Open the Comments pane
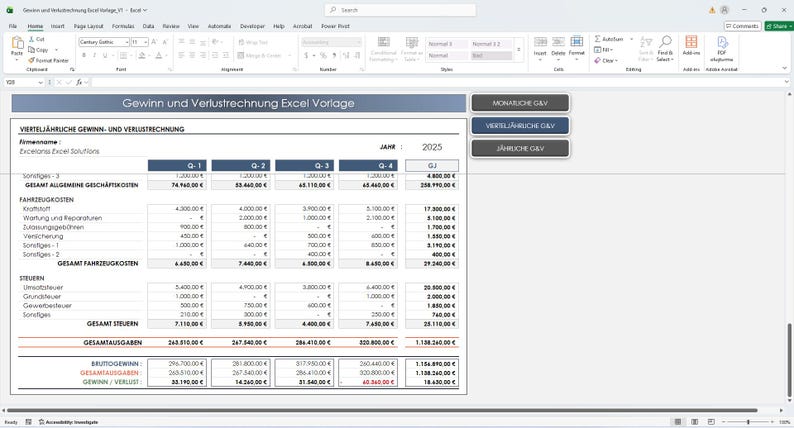 coord(742,26)
